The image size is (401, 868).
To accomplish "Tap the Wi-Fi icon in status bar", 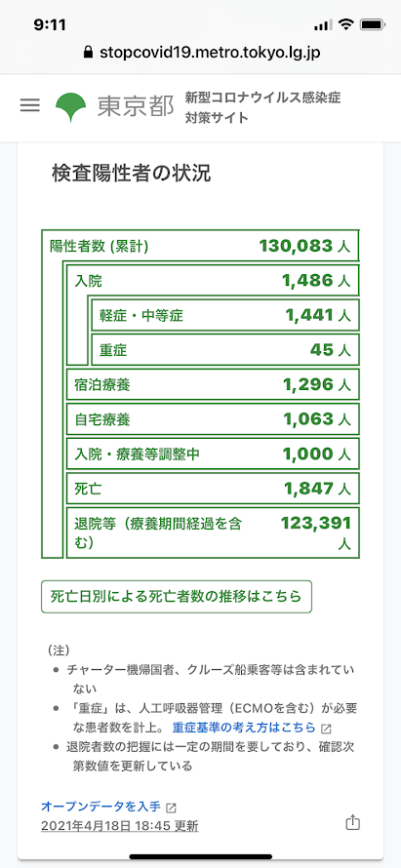I will tap(346, 25).
